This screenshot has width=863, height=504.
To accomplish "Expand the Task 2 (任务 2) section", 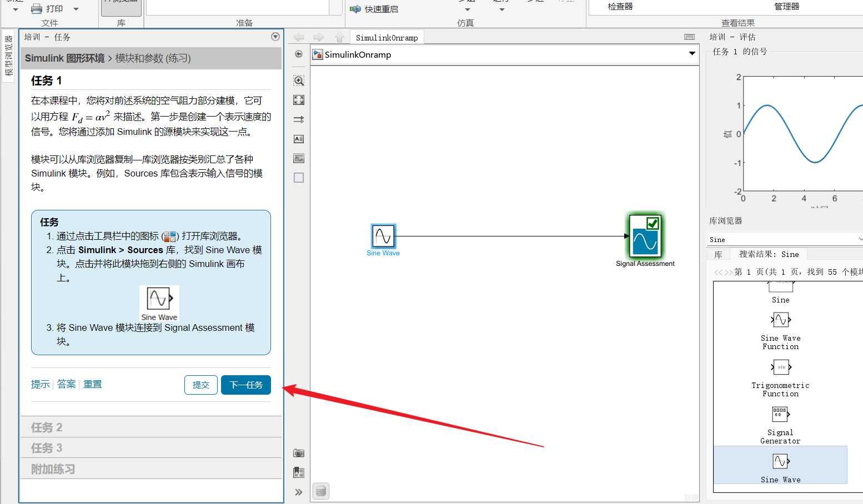I will [x=151, y=427].
